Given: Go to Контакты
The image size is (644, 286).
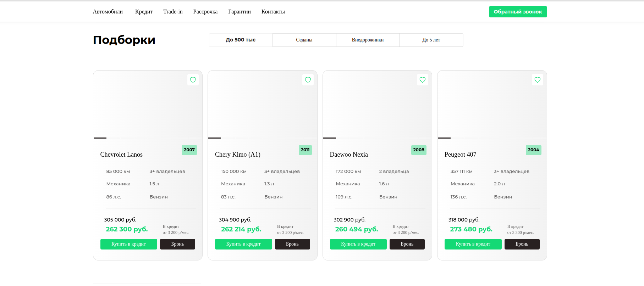Looking at the screenshot, I should pos(273,12).
